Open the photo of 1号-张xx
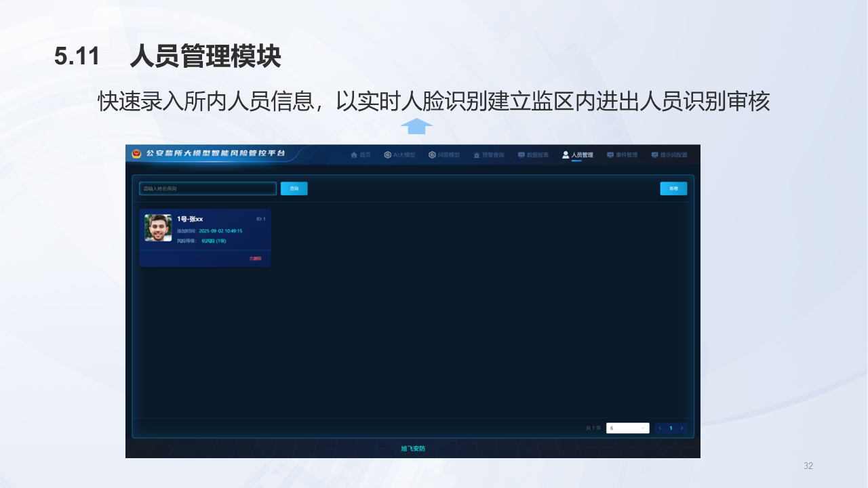The image size is (868, 488). [x=158, y=228]
